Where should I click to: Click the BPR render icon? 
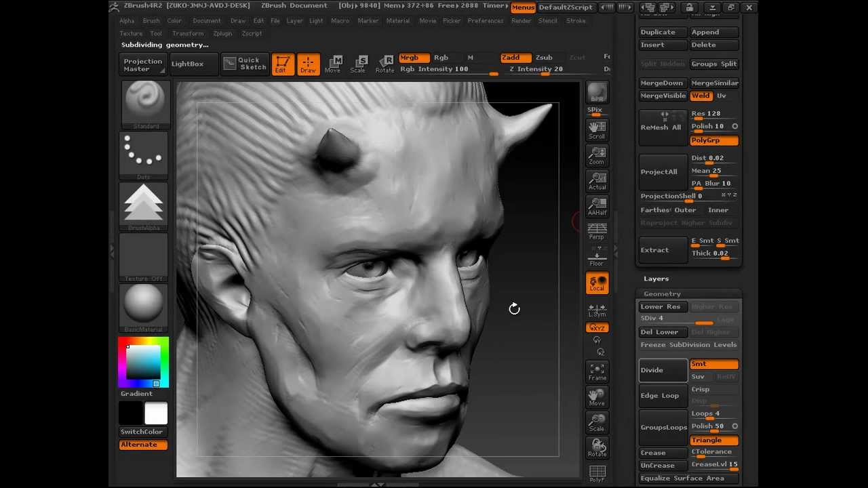tap(597, 93)
